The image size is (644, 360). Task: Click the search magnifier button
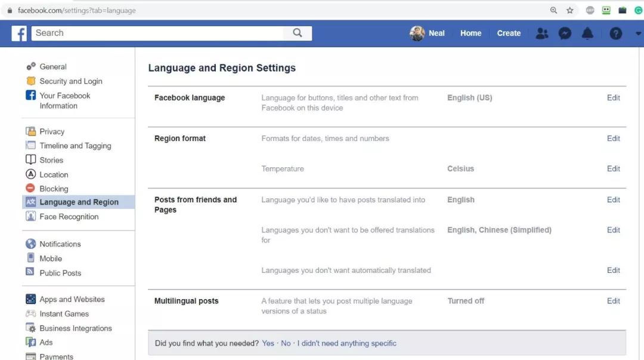point(298,33)
